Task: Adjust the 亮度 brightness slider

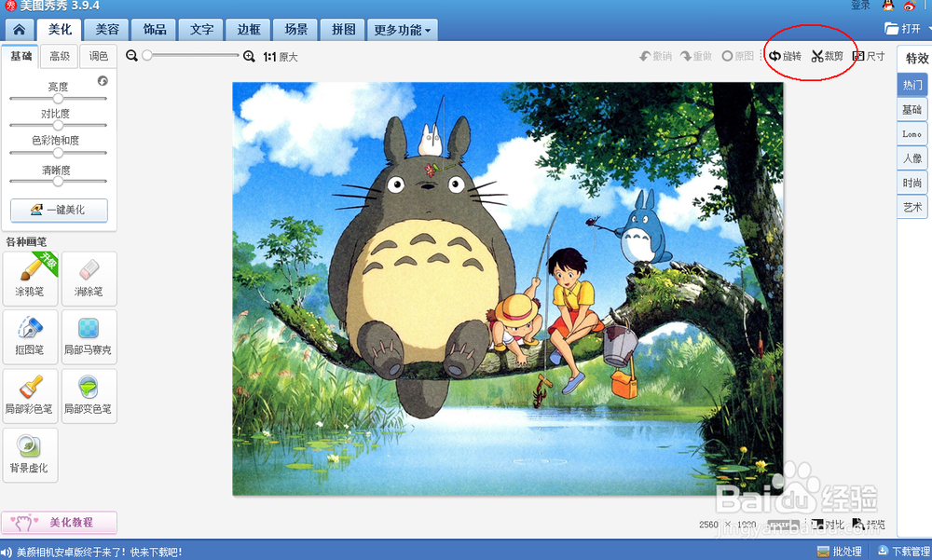Action: pyautogui.click(x=58, y=99)
